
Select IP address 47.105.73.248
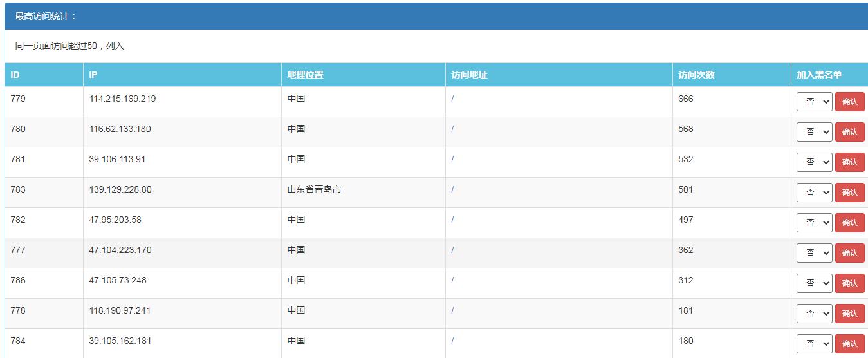(x=118, y=281)
